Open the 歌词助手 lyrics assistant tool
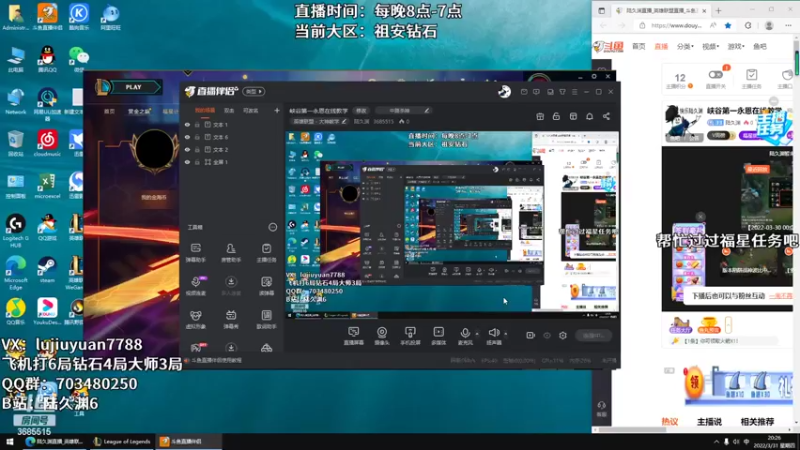 click(266, 320)
